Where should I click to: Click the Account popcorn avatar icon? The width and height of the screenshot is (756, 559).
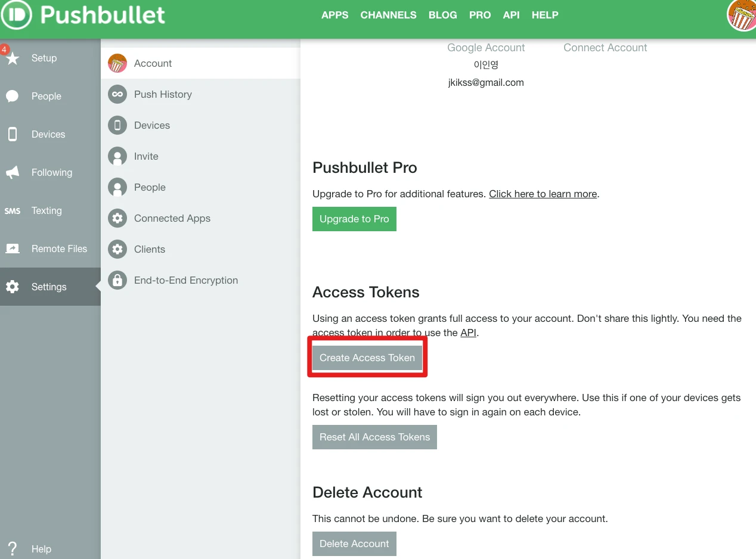pos(117,63)
